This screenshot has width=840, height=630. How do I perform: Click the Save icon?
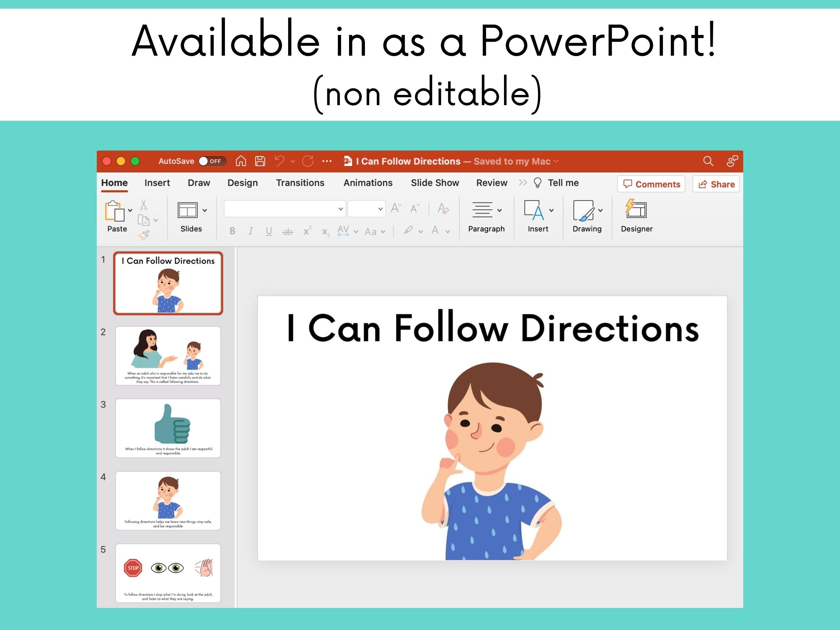click(x=260, y=161)
